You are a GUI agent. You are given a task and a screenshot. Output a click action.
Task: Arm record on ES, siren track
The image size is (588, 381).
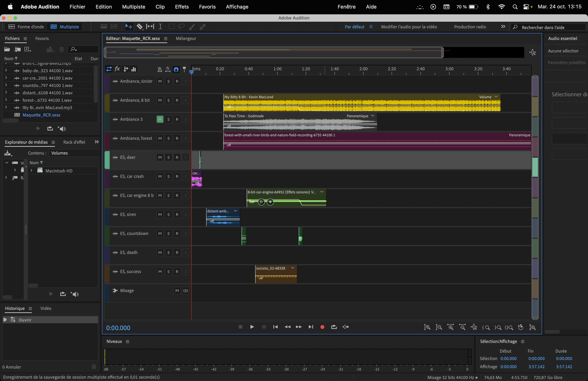177,215
